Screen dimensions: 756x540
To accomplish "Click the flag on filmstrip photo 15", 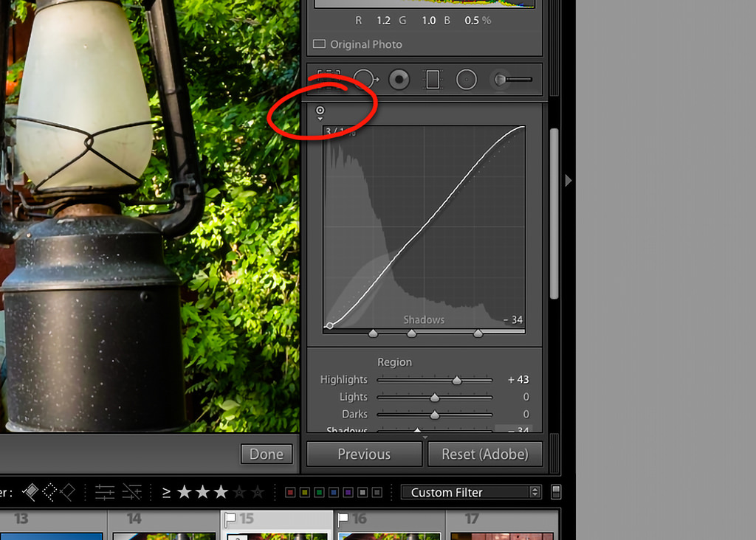I will point(230,519).
